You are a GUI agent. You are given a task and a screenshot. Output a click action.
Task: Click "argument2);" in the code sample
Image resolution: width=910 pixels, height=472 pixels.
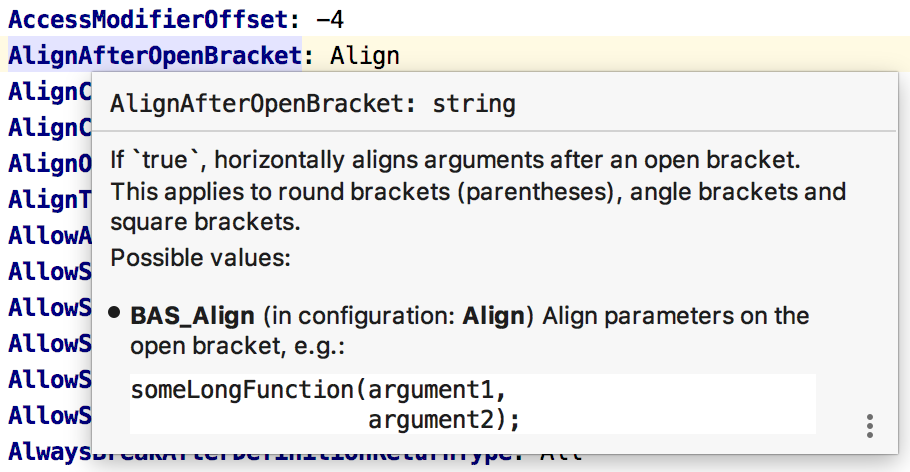coord(444,420)
